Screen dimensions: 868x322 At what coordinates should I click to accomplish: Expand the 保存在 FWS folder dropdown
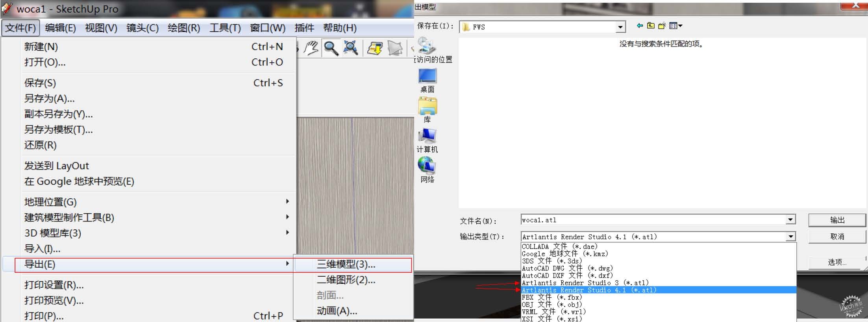pyautogui.click(x=620, y=27)
